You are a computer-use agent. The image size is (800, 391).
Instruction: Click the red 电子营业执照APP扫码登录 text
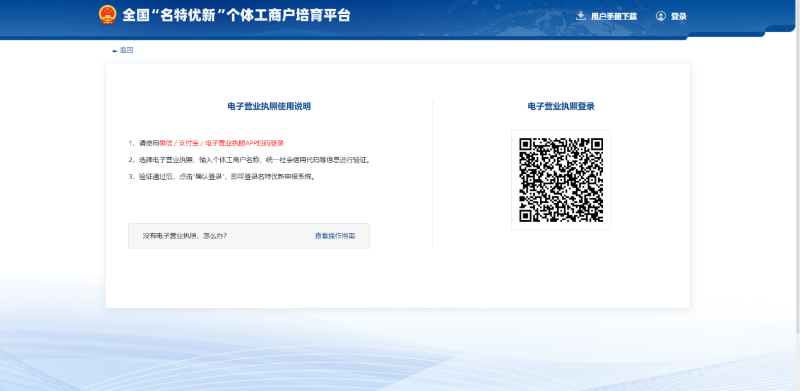tap(244, 143)
